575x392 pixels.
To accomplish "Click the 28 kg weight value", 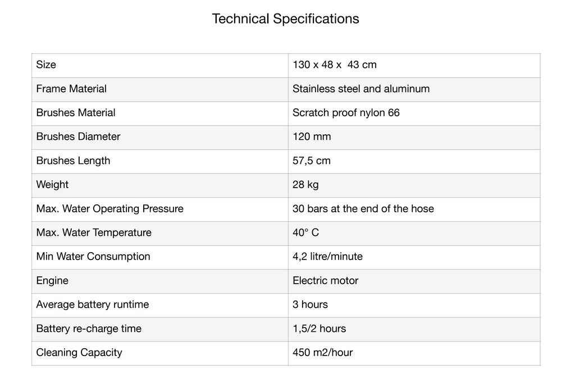I will [x=305, y=185].
